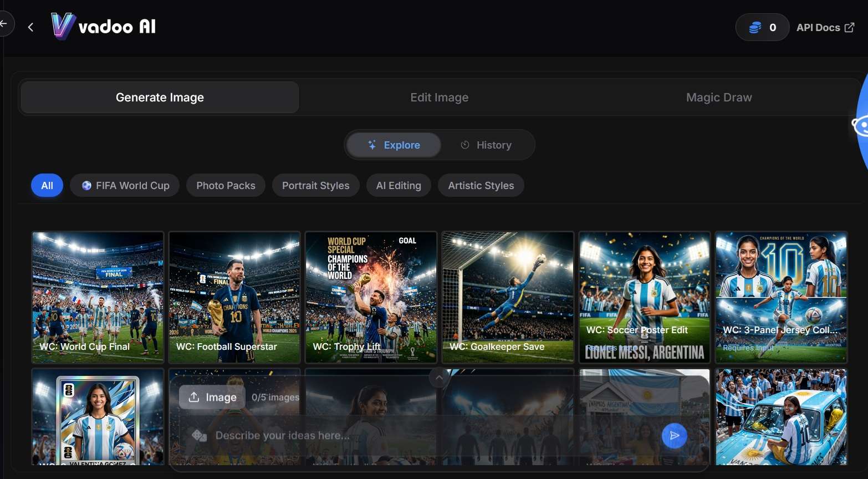Click the blue send prompt button

click(x=675, y=436)
